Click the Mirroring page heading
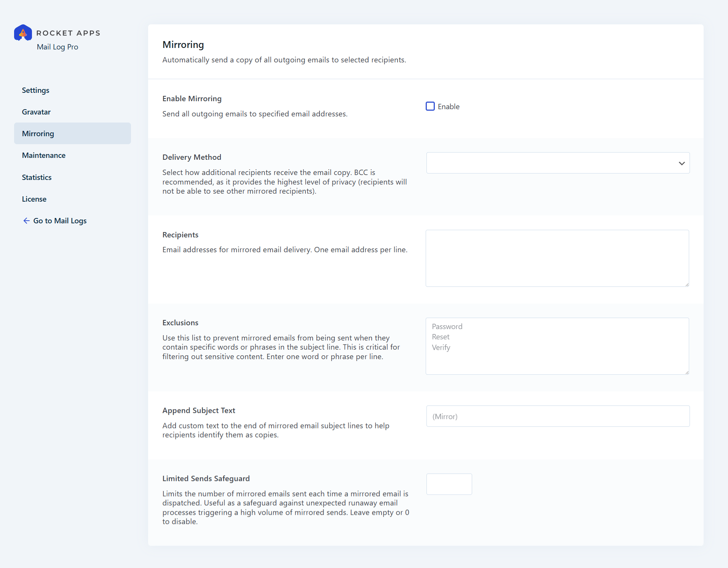The image size is (728, 568). (183, 45)
